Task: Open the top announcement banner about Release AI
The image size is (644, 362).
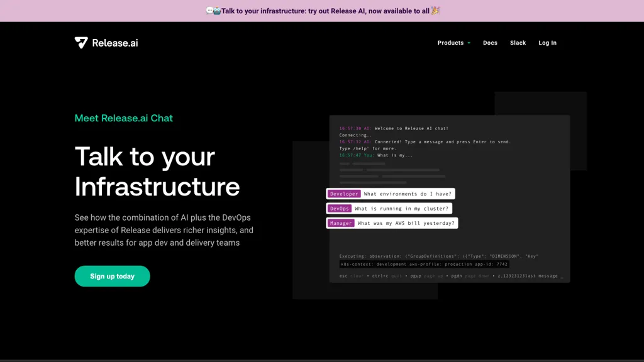Action: 322,11
